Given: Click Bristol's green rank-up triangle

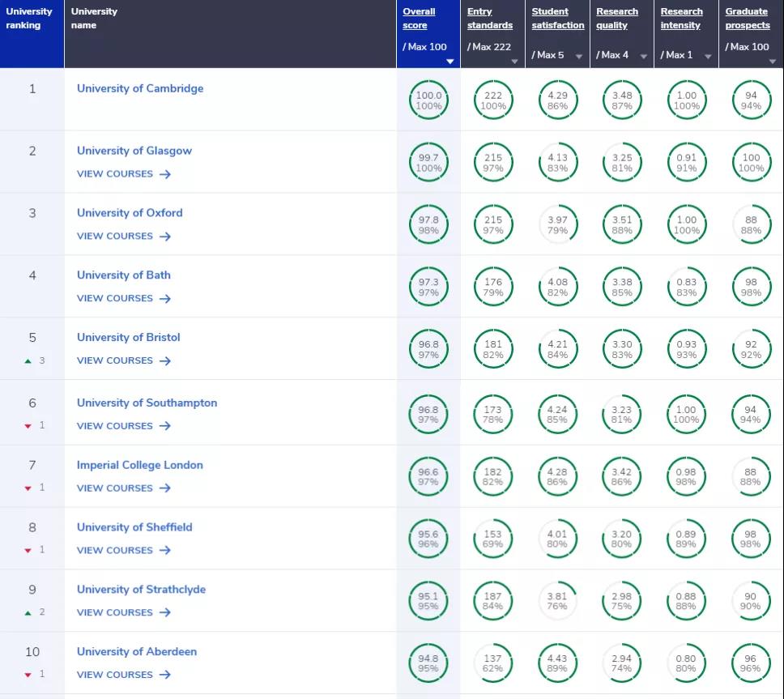Looking at the screenshot, I should tap(28, 361).
